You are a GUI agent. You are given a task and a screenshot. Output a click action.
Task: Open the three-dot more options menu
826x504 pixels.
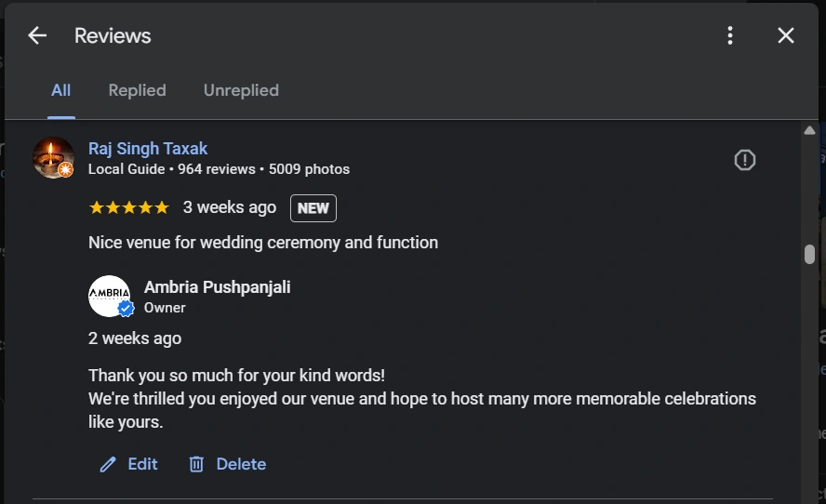730,35
